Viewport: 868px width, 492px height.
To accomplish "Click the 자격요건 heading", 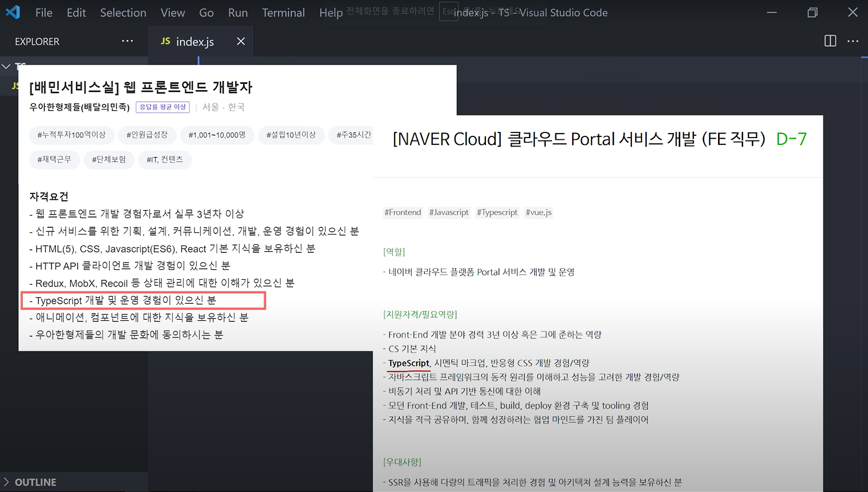I will coord(49,196).
